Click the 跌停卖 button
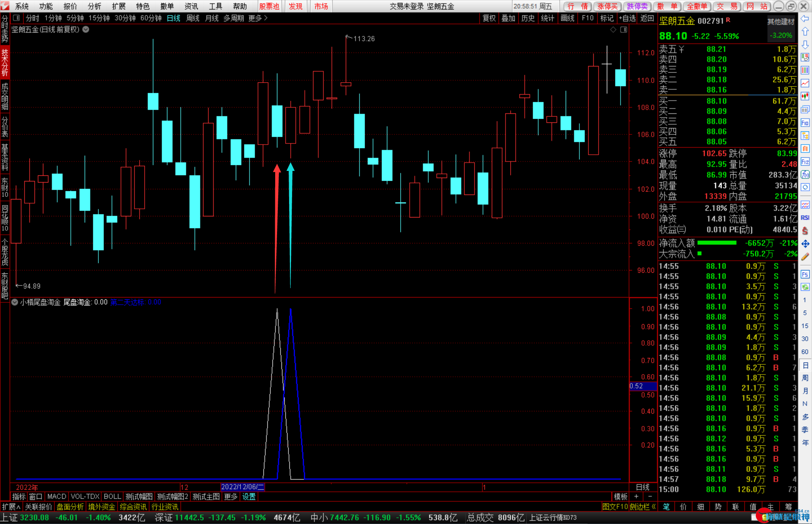812x524 pixels. (638, 6)
